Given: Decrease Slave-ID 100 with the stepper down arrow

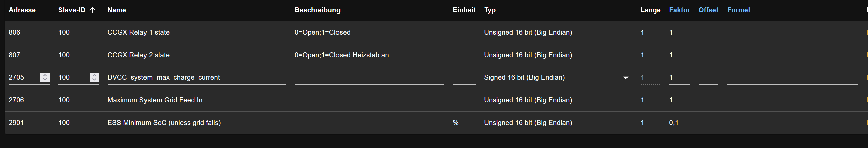Looking at the screenshot, I should (94, 80).
